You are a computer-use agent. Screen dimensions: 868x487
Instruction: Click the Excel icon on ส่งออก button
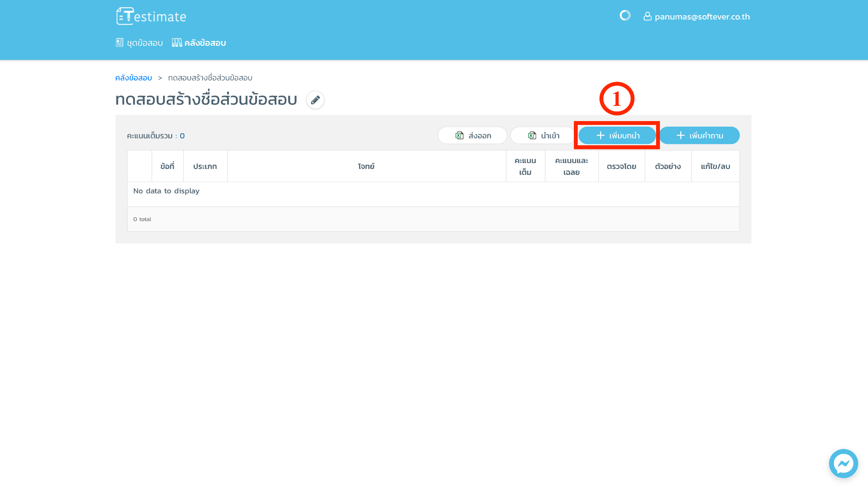459,136
